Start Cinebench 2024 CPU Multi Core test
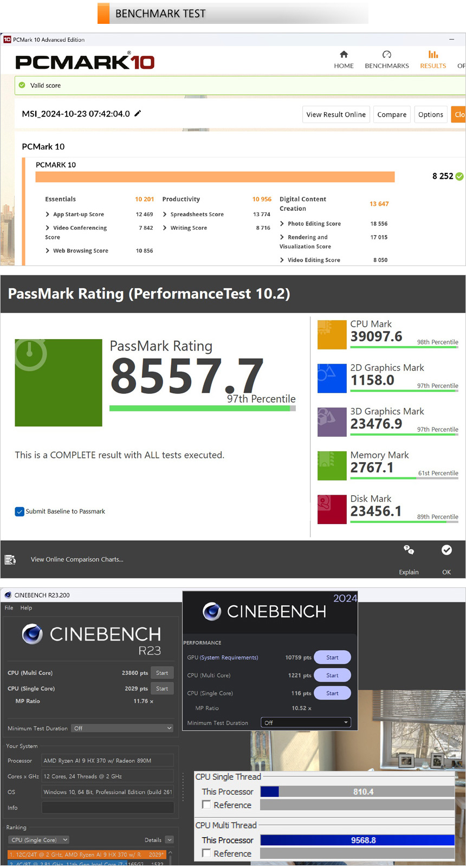The width and height of the screenshot is (466, 868). 332,675
